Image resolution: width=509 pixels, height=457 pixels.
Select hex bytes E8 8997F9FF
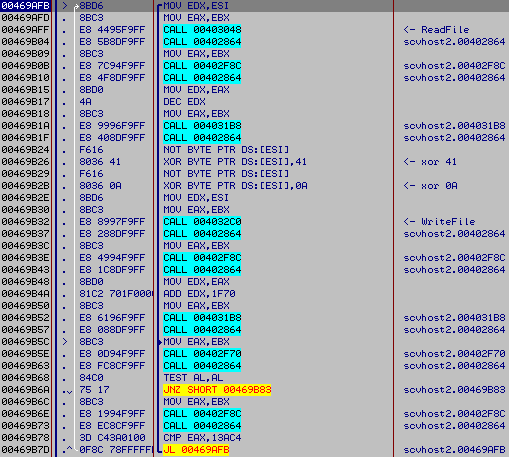112,222
